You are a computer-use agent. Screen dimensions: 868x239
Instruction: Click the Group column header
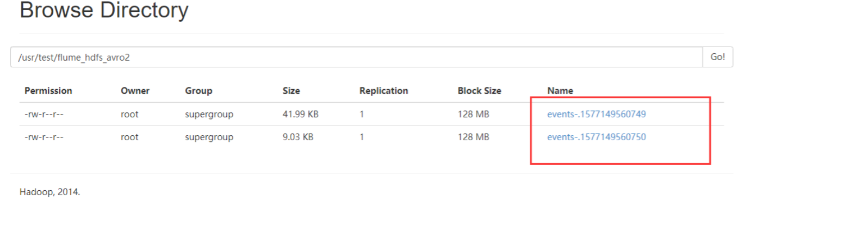(198, 91)
